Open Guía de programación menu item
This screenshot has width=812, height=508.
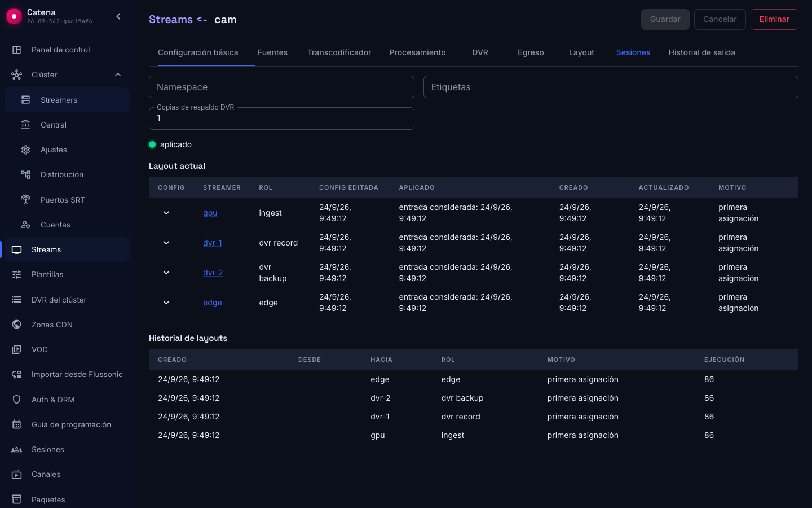pyautogui.click(x=67, y=424)
